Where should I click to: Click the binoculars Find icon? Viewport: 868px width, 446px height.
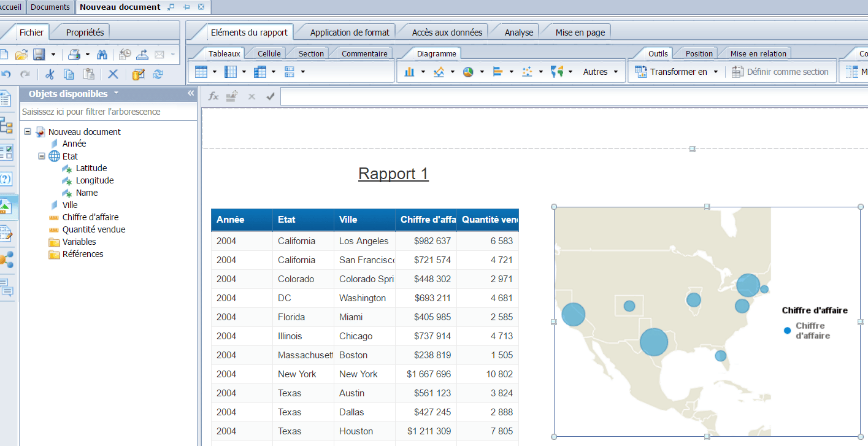coord(102,55)
